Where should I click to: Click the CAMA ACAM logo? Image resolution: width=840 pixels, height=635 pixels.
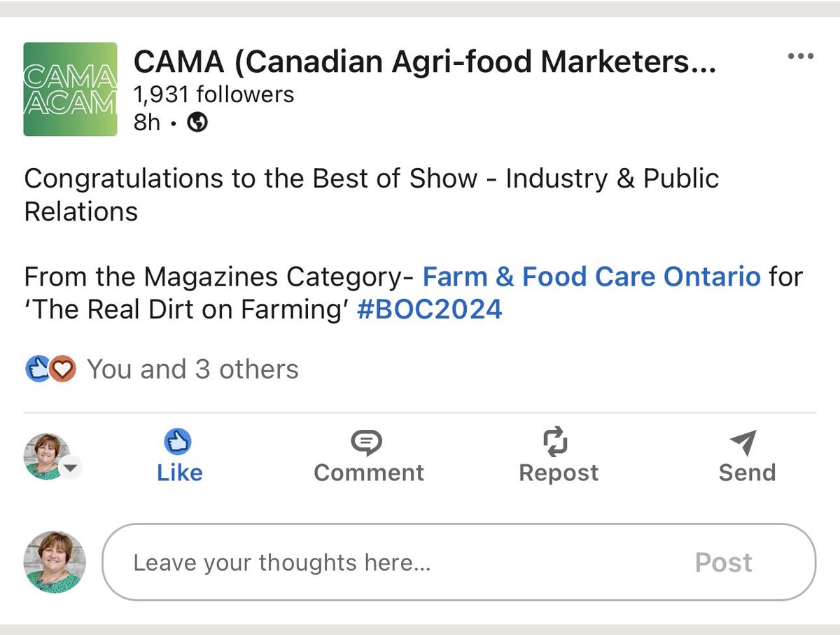70,89
